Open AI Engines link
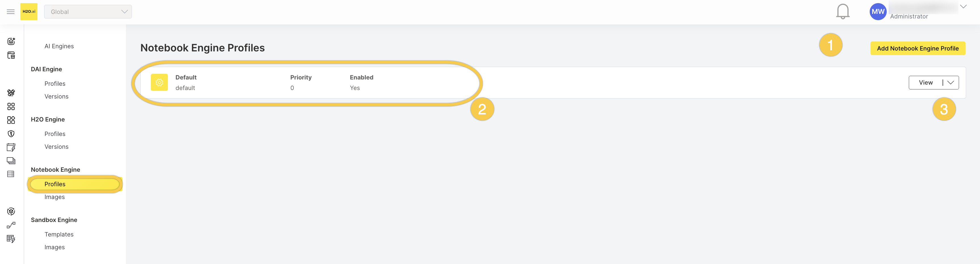The width and height of the screenshot is (980, 264). (59, 46)
